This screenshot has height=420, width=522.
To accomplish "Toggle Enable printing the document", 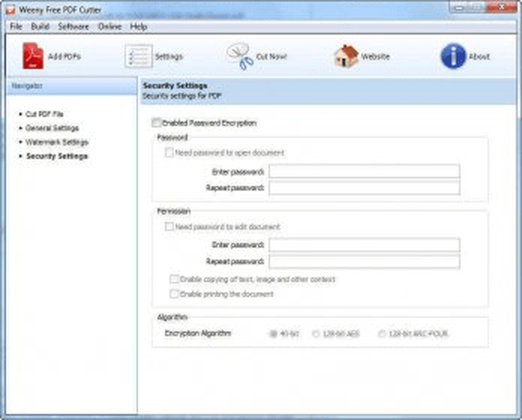I will pos(174,294).
